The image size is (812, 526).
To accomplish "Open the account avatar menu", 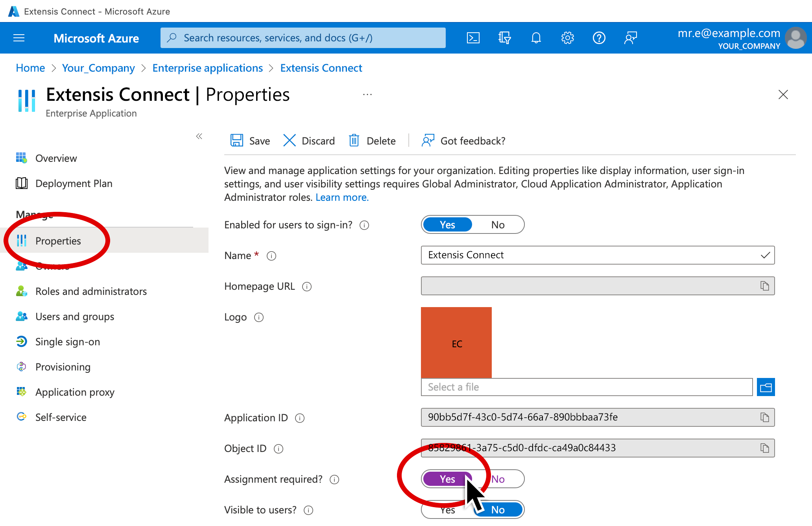I will 795,38.
